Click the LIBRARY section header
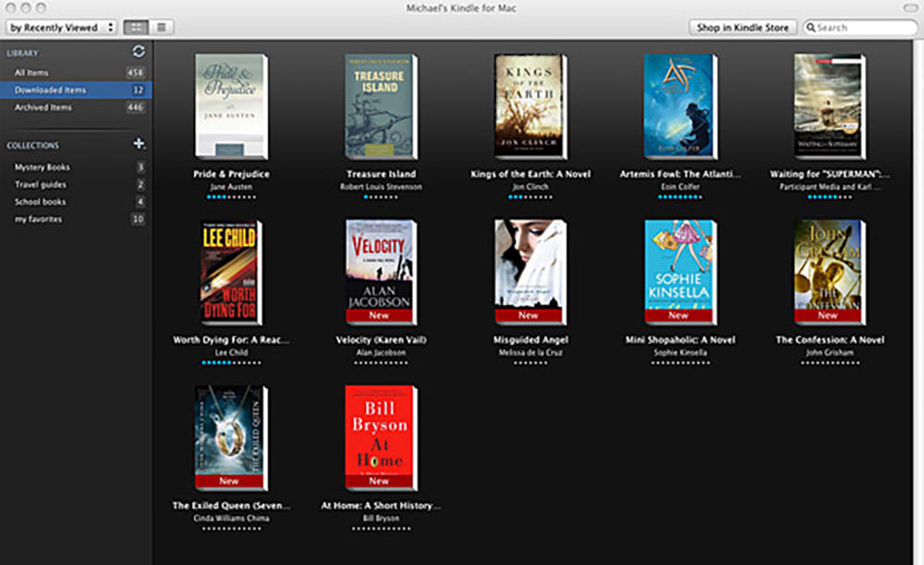Viewport: 924px width, 565px height. tap(22, 53)
